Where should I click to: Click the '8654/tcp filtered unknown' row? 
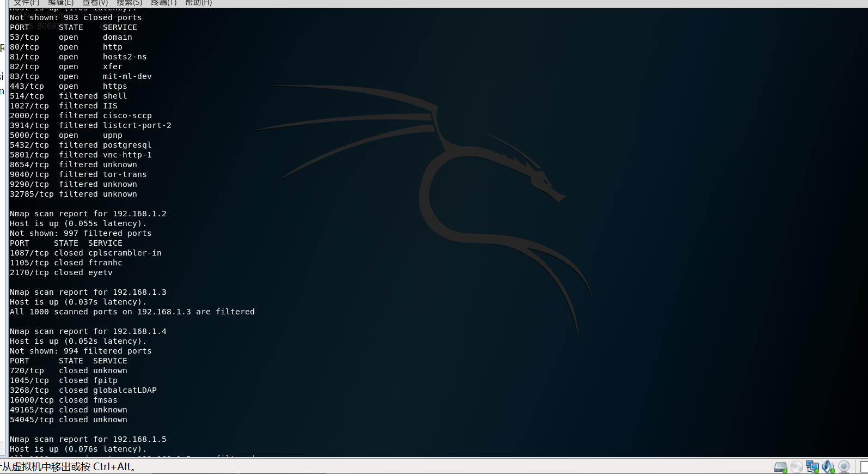coord(73,165)
